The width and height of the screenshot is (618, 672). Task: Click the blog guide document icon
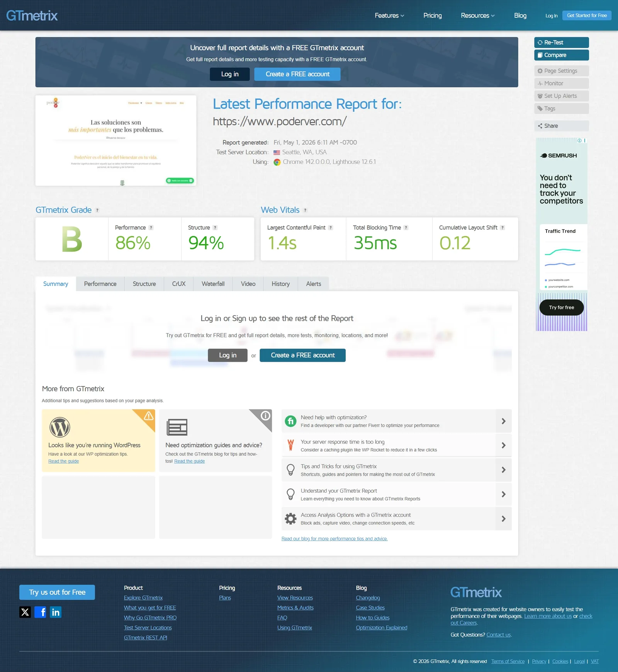177,427
